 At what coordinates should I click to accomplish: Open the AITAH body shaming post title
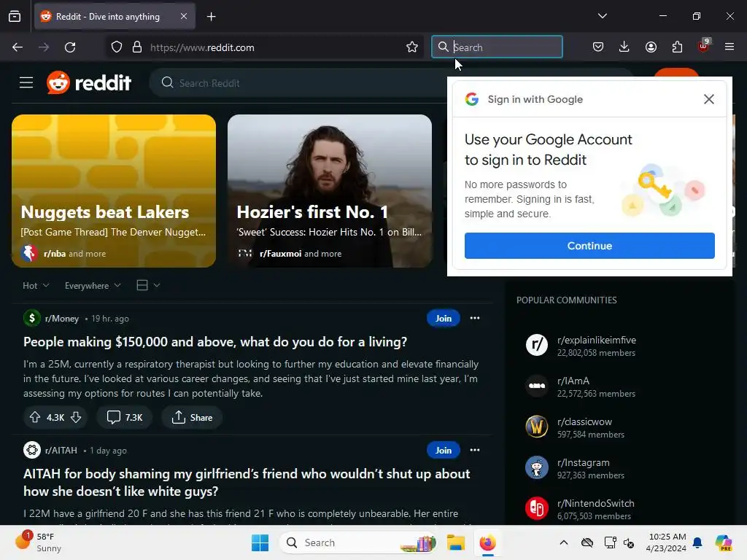(x=247, y=483)
